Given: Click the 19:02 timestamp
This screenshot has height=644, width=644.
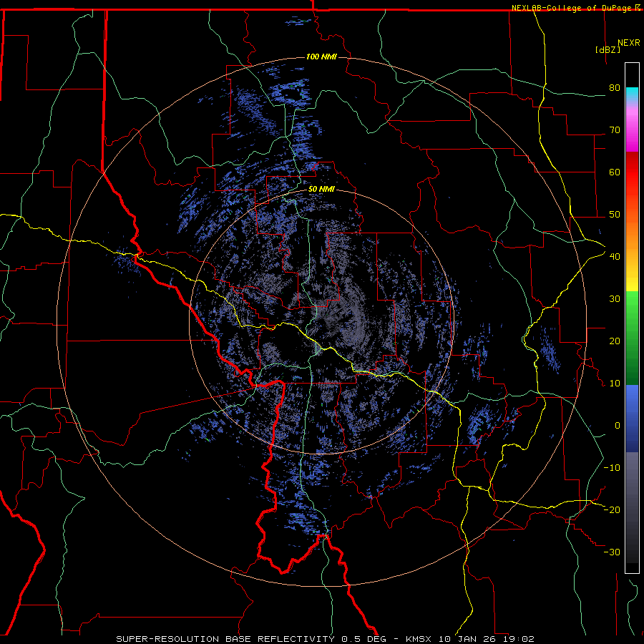Looking at the screenshot, I should (x=519, y=639).
